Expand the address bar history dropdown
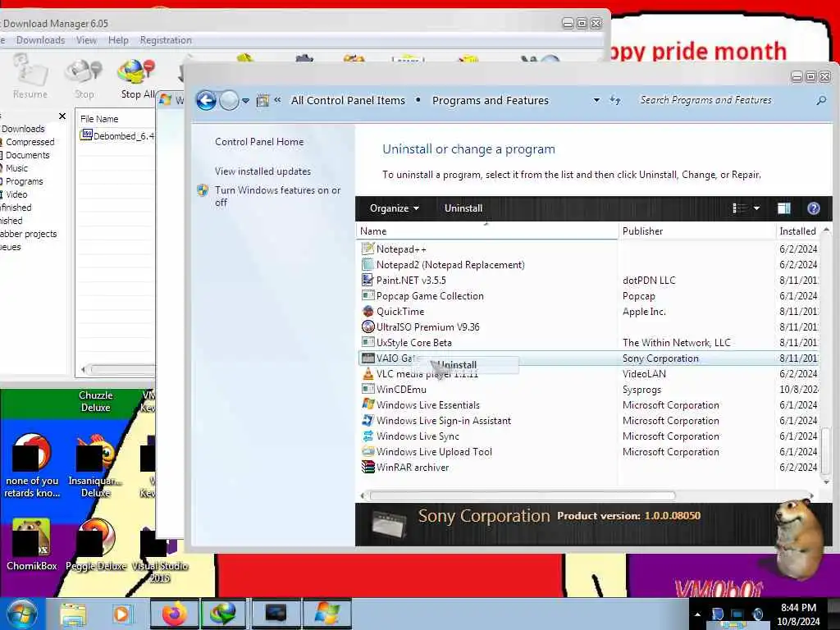 point(596,100)
